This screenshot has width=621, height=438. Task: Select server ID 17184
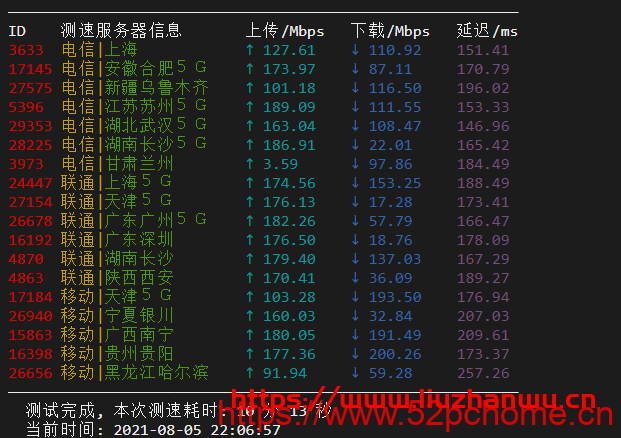coord(30,297)
